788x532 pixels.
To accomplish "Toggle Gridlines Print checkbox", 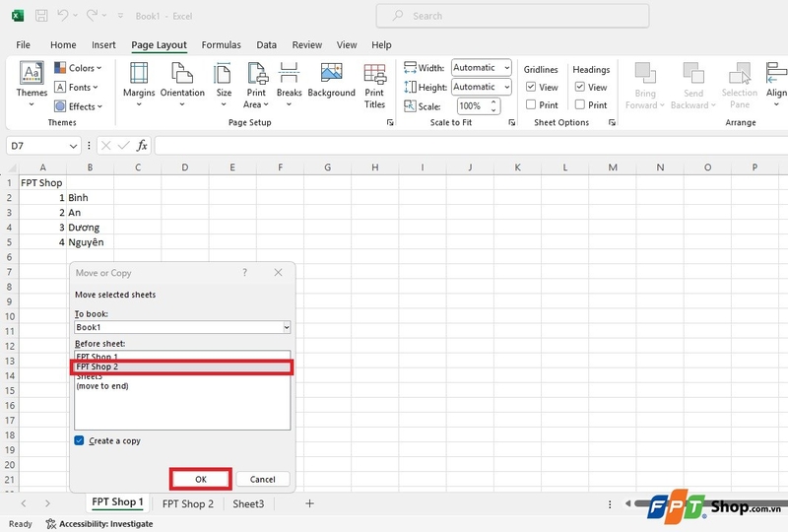I will click(531, 104).
